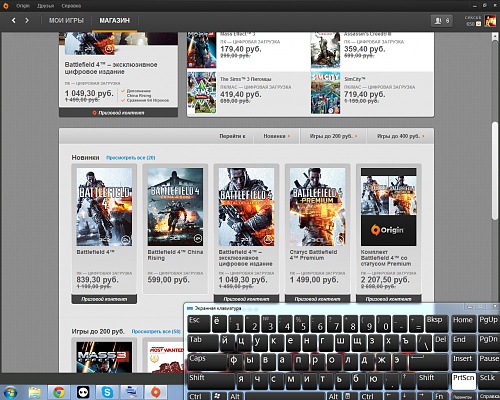This screenshot has width=500, height=400.
Task: Open Battlefield 4 game cover
Action: (x=104, y=207)
